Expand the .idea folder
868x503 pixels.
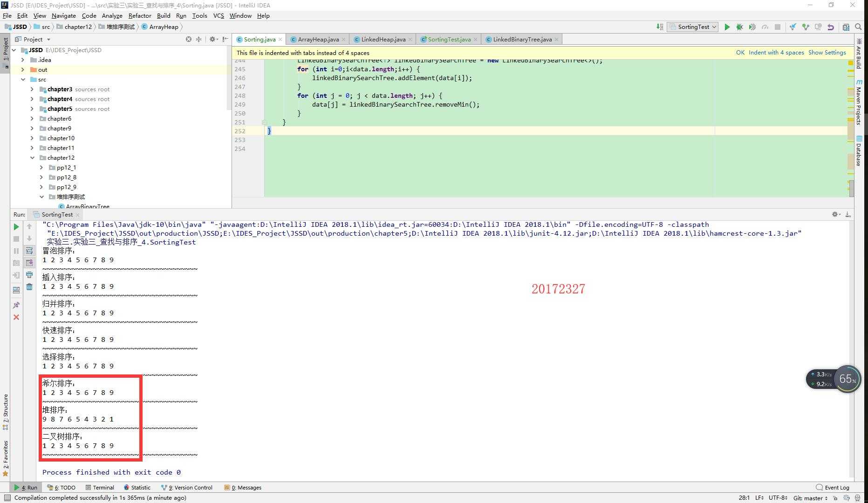coord(23,60)
